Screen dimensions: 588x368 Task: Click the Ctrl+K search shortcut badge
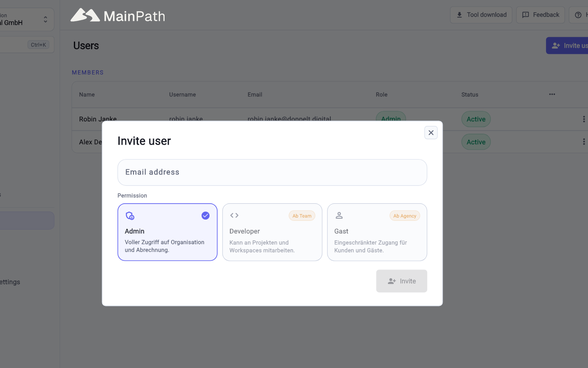tap(38, 45)
